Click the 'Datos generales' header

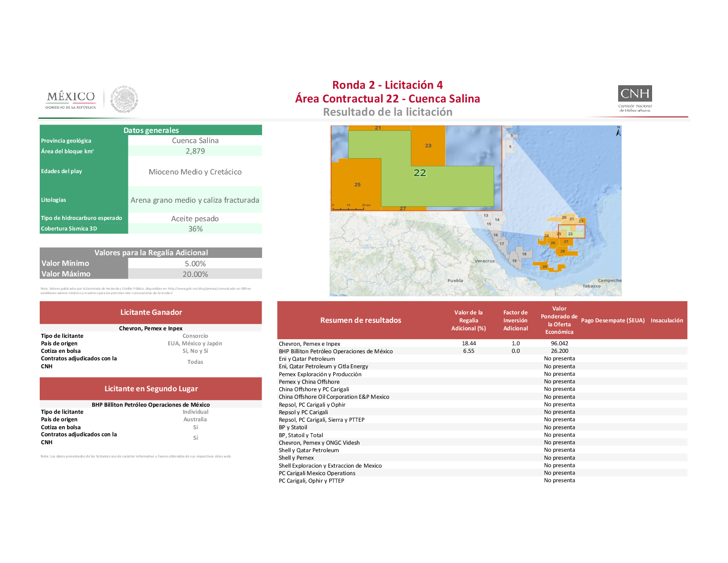(151, 130)
